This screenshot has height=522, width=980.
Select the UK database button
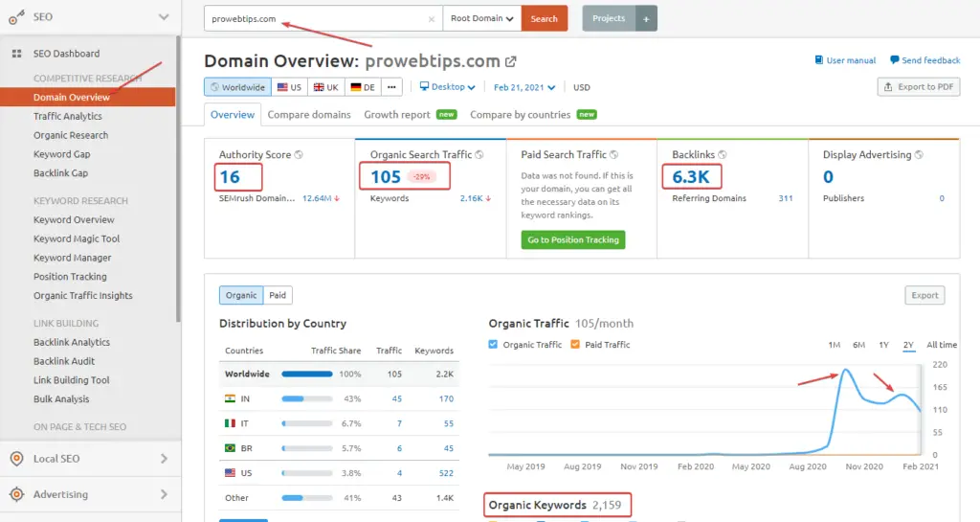click(325, 87)
